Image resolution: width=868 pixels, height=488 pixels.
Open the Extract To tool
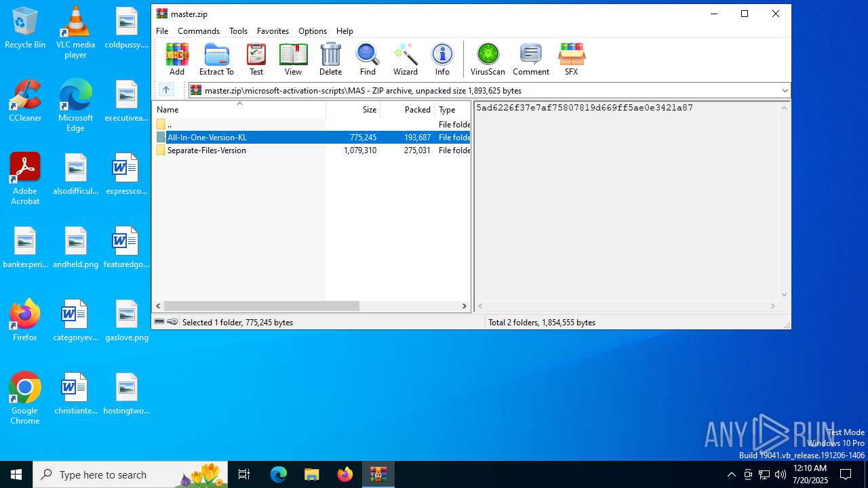(216, 59)
